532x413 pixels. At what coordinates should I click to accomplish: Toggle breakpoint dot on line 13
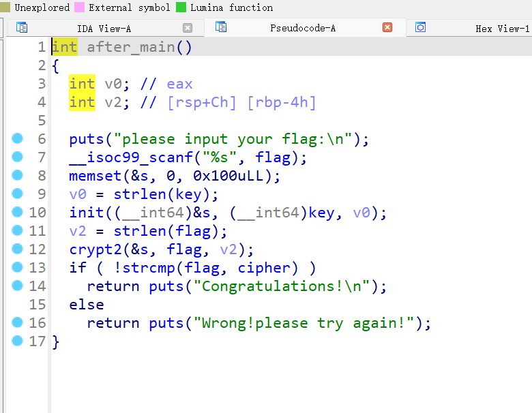point(17,267)
